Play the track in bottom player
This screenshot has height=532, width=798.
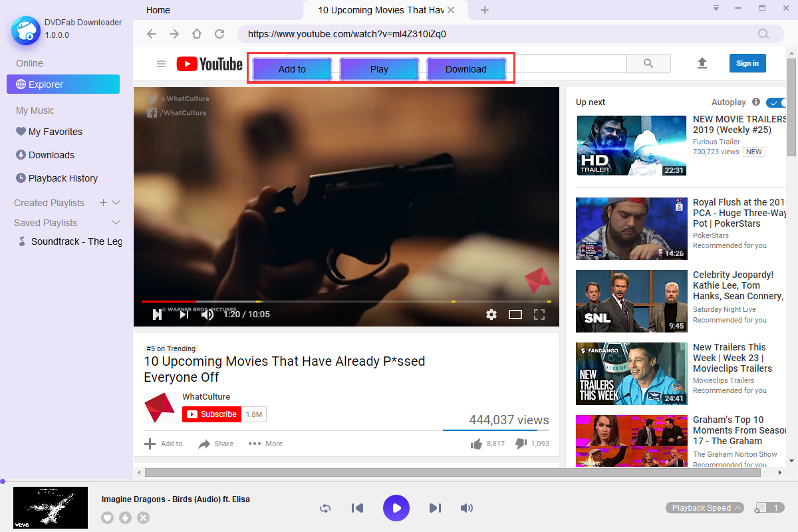396,508
